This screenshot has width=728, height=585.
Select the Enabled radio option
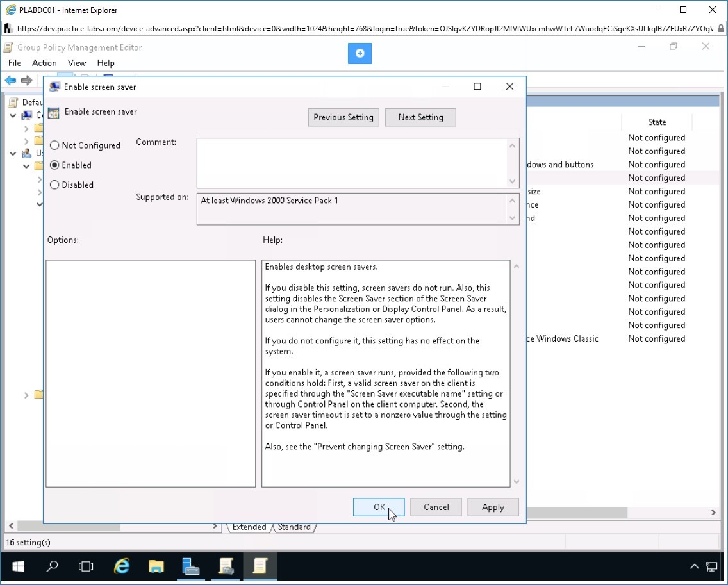pyautogui.click(x=70, y=165)
